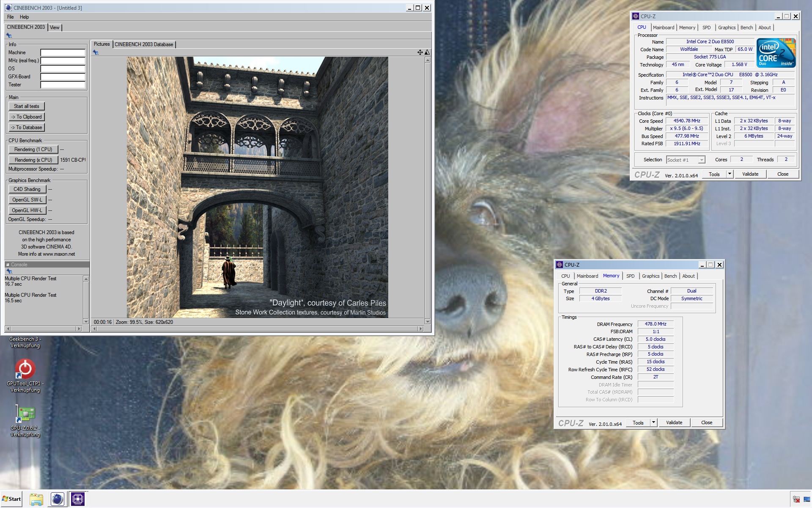The image size is (812, 508).
Task: Click the GFX-Board input field
Action: click(x=63, y=77)
